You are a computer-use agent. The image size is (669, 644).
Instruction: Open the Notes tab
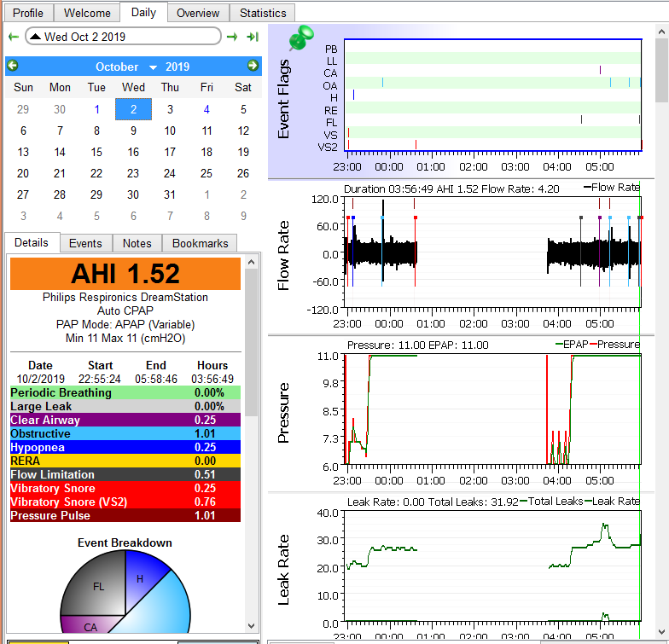(137, 243)
